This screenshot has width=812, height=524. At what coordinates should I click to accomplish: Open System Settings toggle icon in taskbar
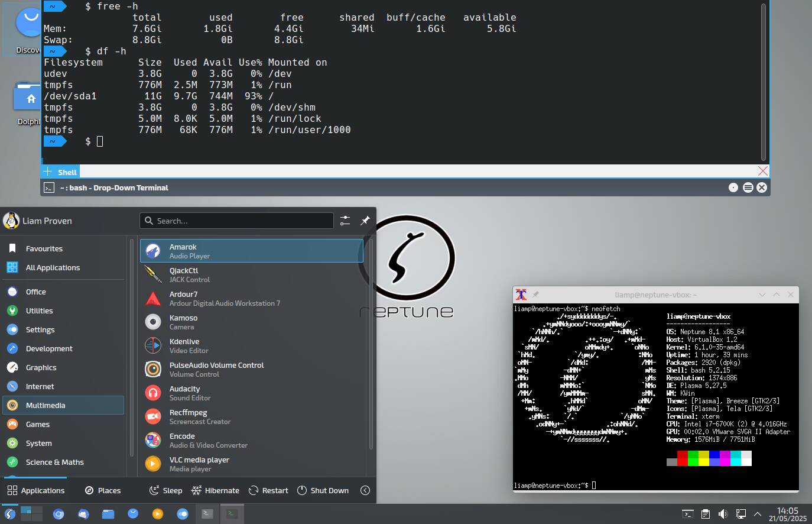coord(182,514)
